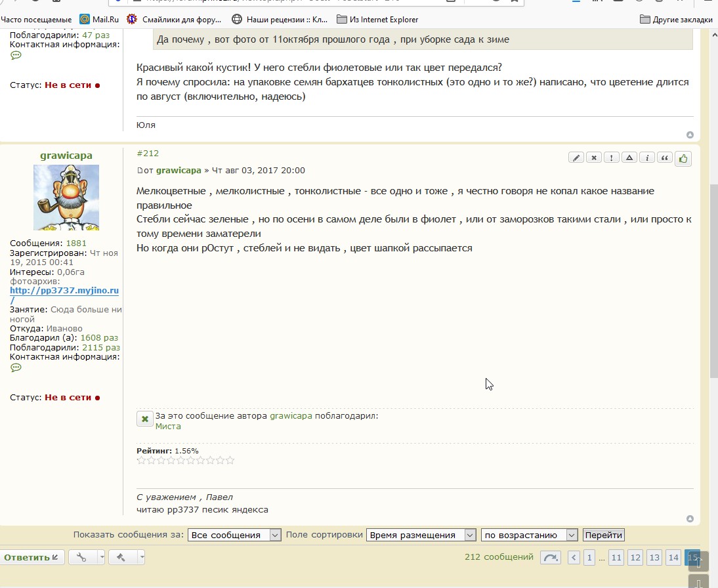The height and width of the screenshot is (588, 718).
Task: Click the Рейтинг: 1.56% text
Action: click(x=167, y=451)
